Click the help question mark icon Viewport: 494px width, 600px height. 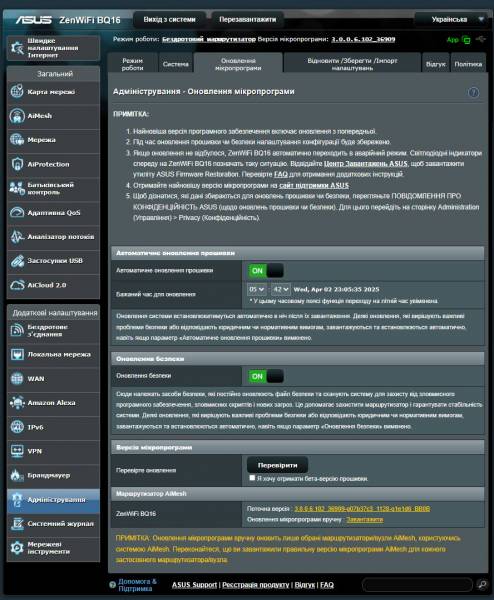tap(473, 93)
